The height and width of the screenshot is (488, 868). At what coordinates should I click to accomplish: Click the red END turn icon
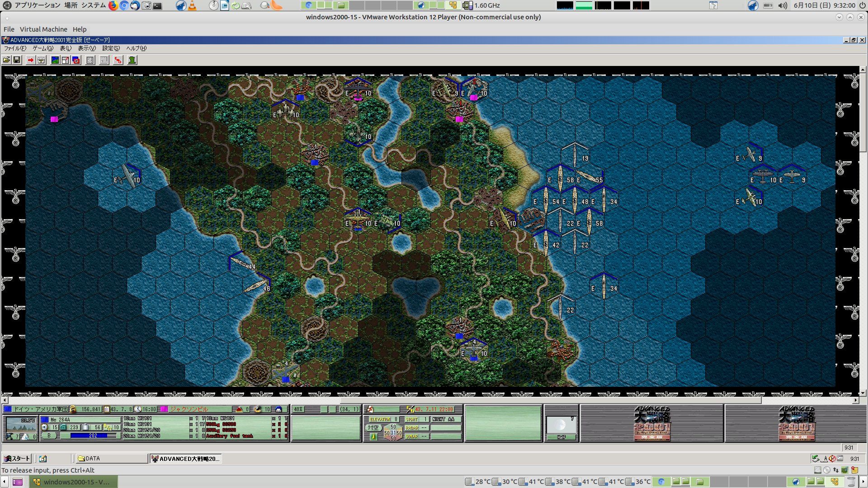tap(118, 60)
